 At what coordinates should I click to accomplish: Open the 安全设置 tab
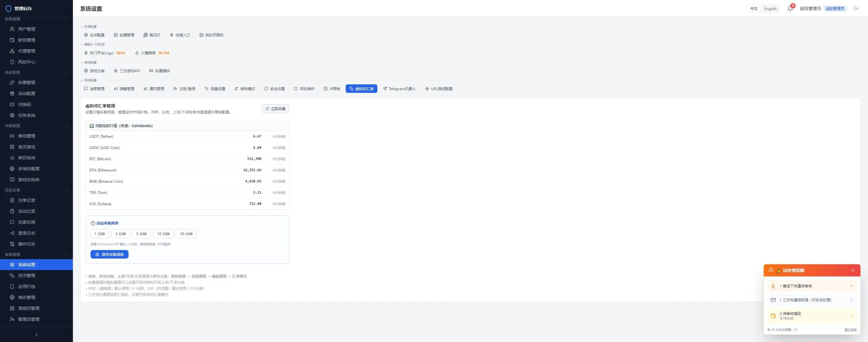click(x=274, y=89)
